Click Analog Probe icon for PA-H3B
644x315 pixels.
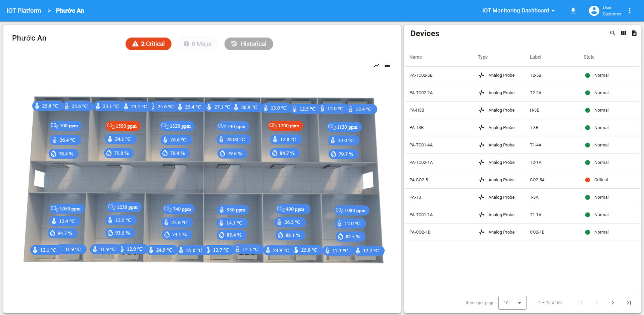click(x=482, y=110)
